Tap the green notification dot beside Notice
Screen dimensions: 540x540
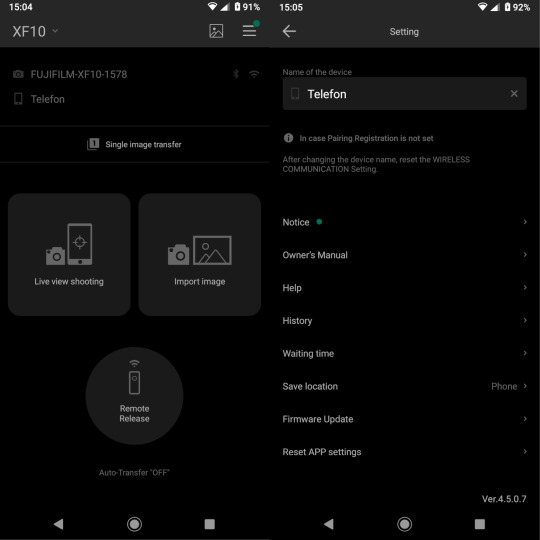pyautogui.click(x=319, y=222)
